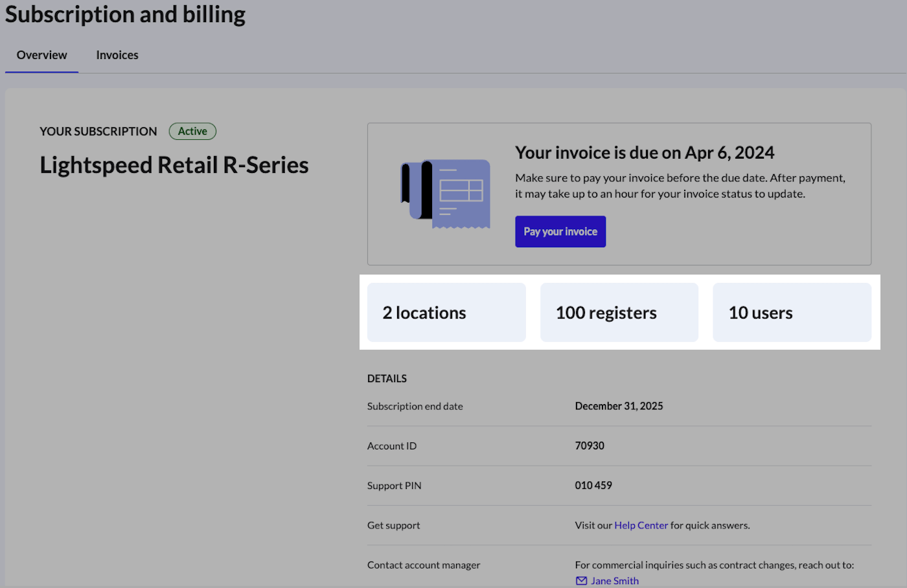This screenshot has width=907, height=588.
Task: Open the Help Center link
Action: tap(641, 525)
